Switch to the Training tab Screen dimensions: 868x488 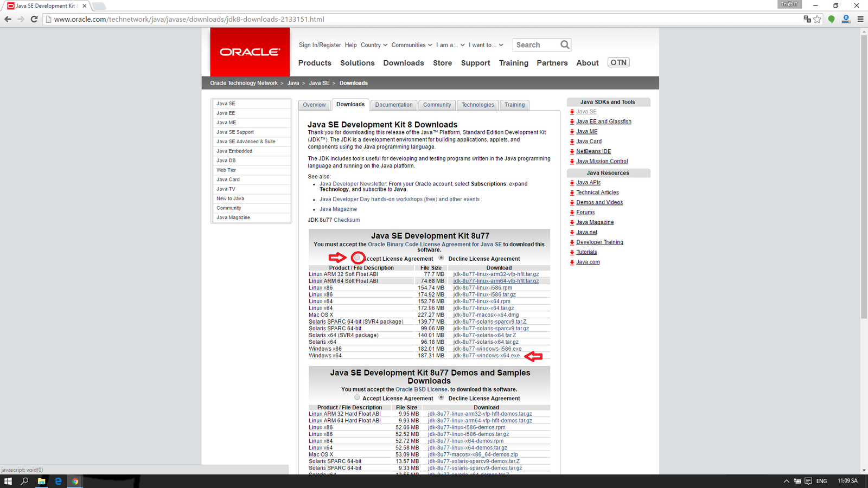(x=515, y=105)
